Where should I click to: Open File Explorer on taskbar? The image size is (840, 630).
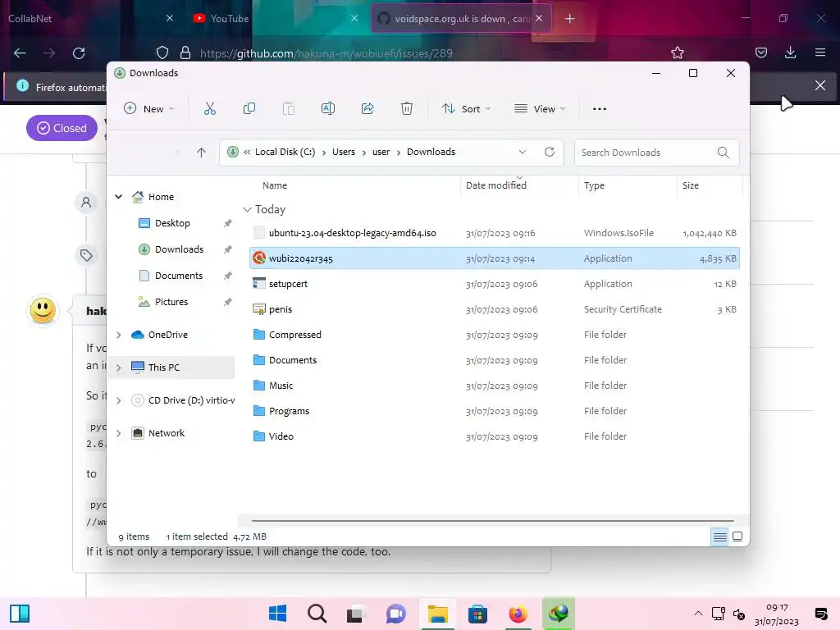tap(438, 614)
